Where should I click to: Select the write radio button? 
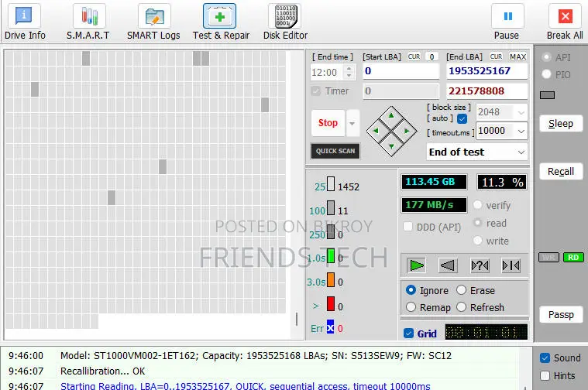click(477, 240)
